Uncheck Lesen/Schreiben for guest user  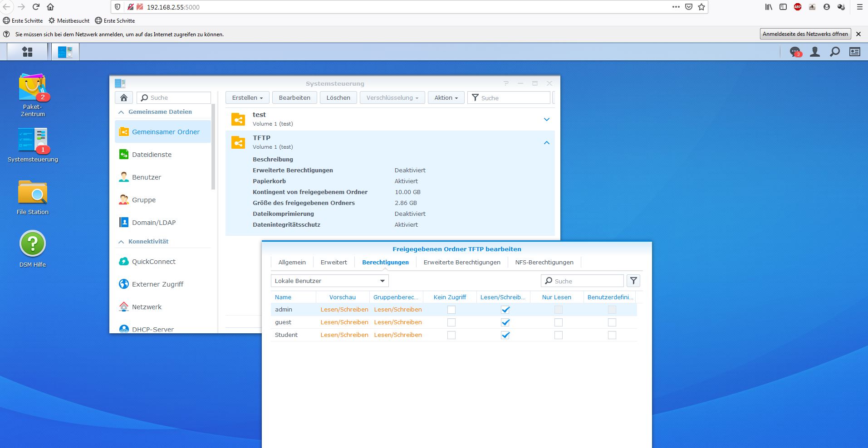pyautogui.click(x=505, y=322)
